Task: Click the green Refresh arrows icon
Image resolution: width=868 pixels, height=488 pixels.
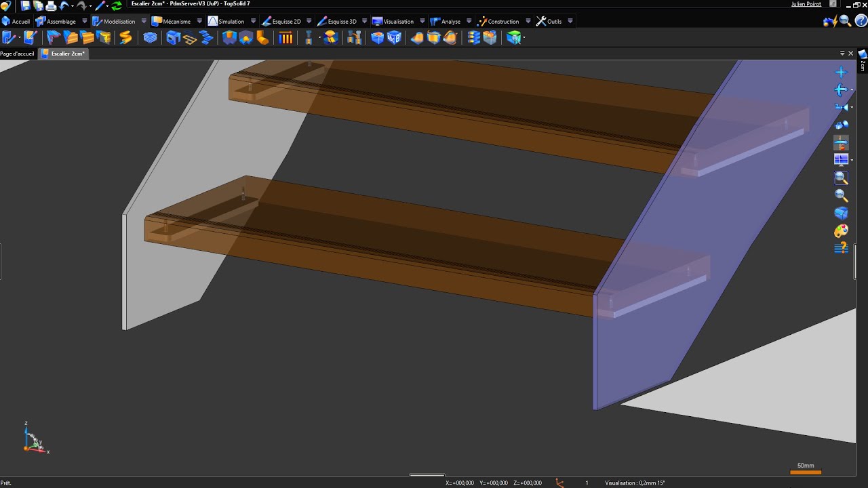Action: (x=117, y=5)
